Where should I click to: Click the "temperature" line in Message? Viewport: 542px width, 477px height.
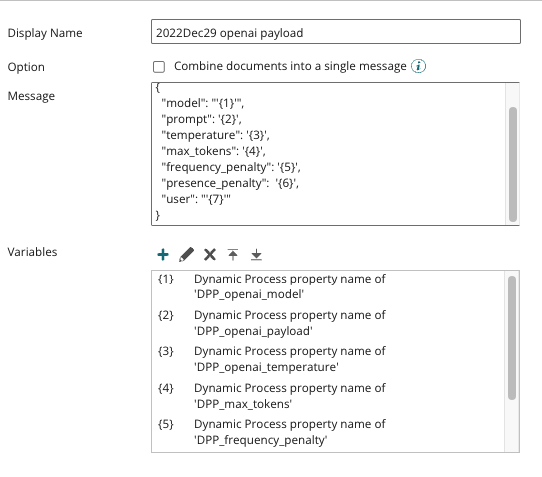pos(215,135)
